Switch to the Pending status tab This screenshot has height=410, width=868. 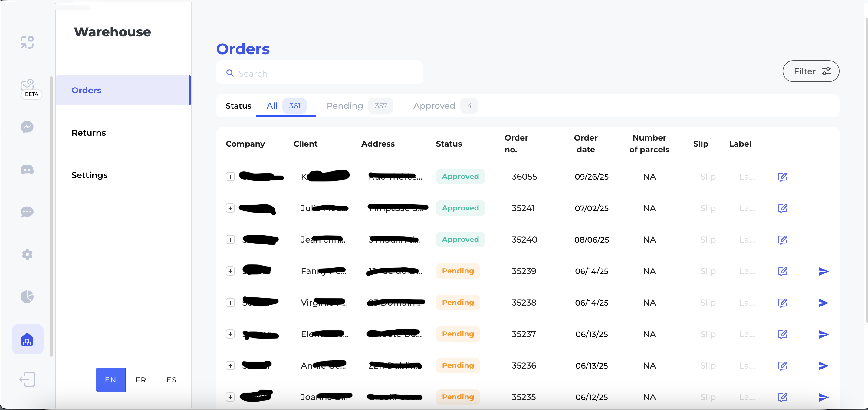(x=344, y=106)
